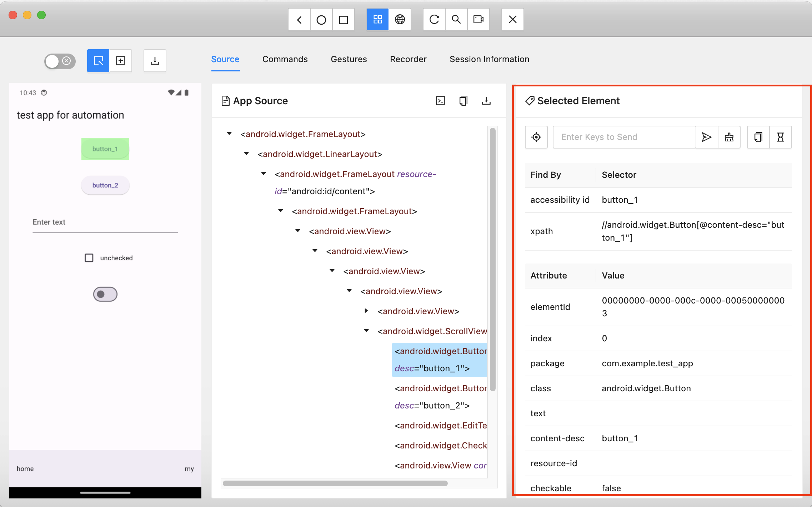The height and width of the screenshot is (507, 812).
Task: Click the send keys arrow icon
Action: (x=706, y=137)
